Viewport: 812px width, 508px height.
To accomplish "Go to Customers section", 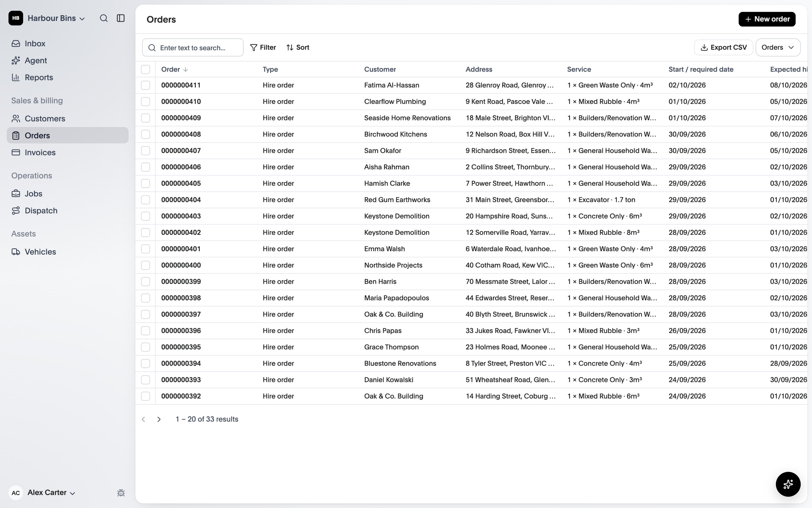I will pos(68,119).
